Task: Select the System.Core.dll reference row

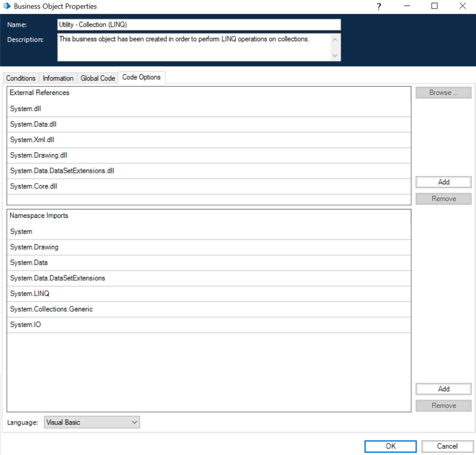Action: click(209, 186)
